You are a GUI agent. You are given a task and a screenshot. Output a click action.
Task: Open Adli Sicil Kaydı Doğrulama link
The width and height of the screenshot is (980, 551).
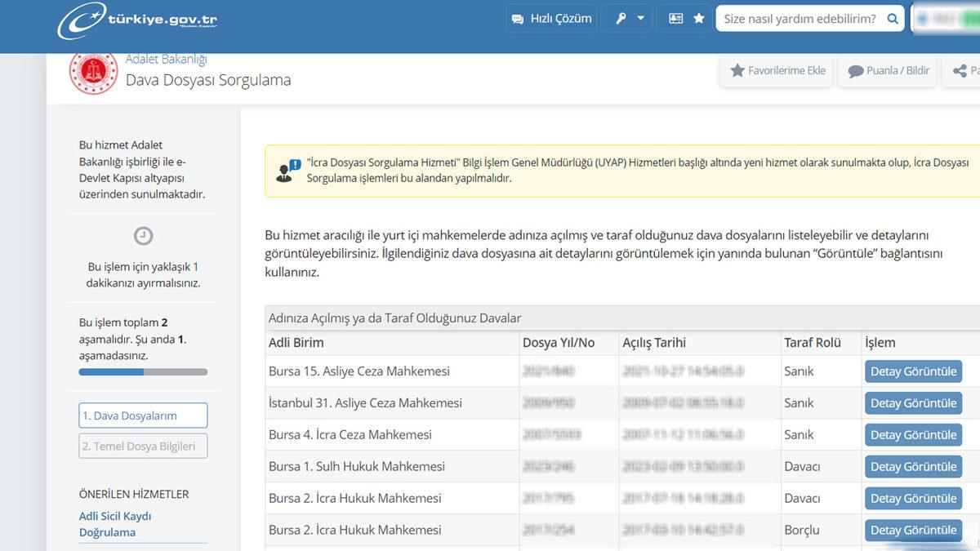pos(116,522)
